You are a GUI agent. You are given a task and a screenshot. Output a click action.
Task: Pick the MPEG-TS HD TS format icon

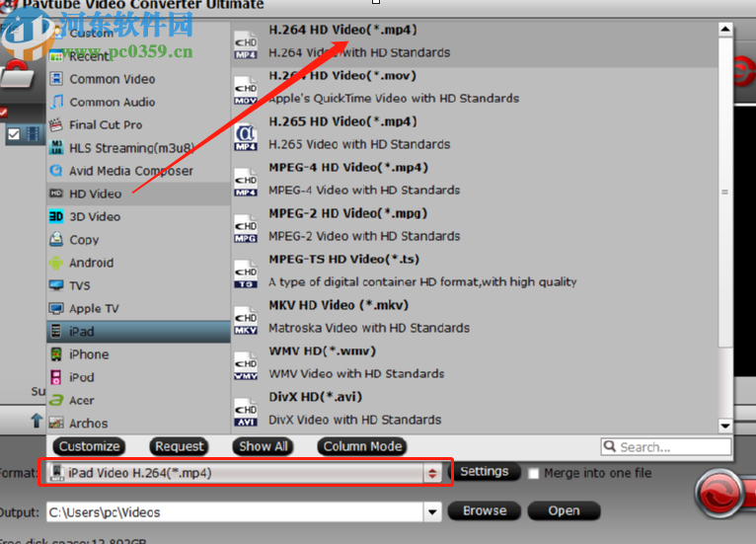click(x=246, y=273)
